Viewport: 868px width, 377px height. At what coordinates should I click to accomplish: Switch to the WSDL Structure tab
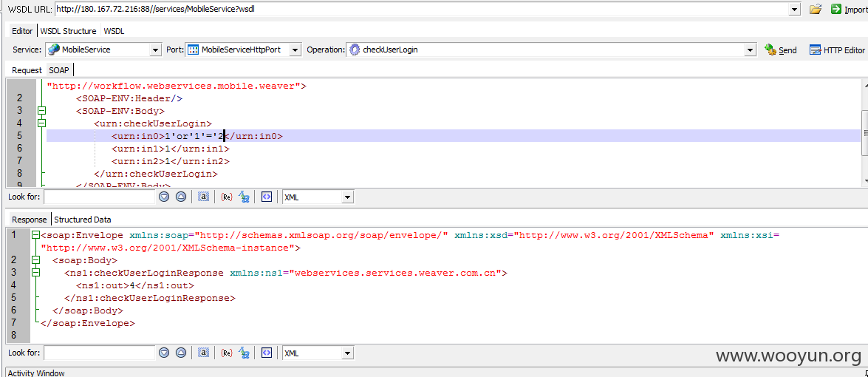(68, 31)
